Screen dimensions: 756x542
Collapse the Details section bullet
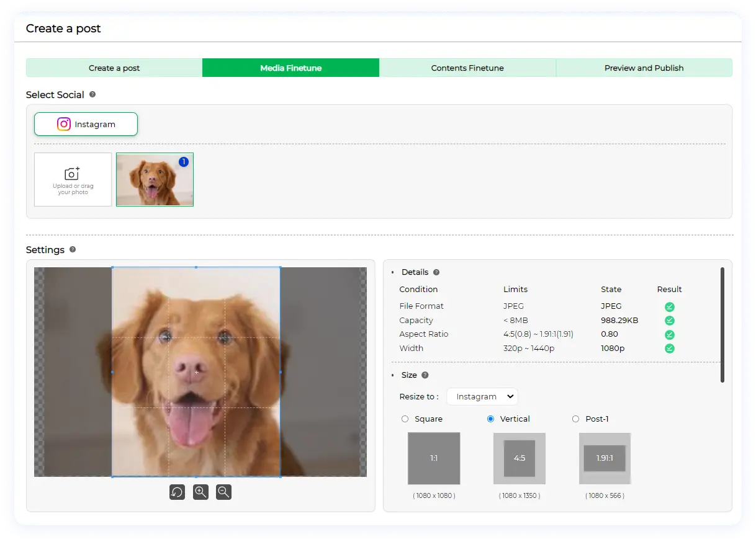pyautogui.click(x=392, y=272)
